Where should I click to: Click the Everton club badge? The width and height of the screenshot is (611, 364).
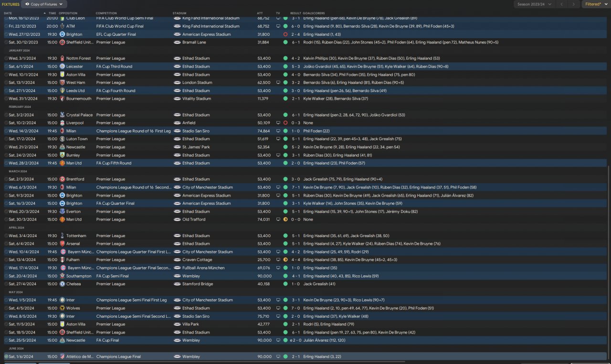click(x=62, y=211)
